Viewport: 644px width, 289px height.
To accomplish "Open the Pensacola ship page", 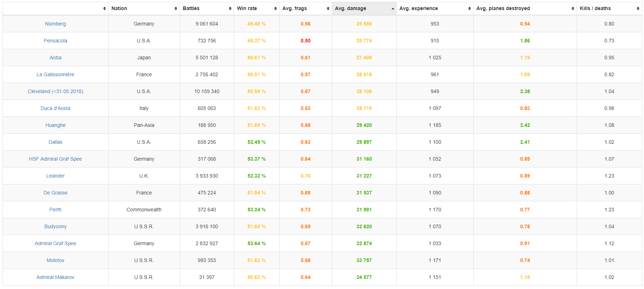I will click(55, 41).
